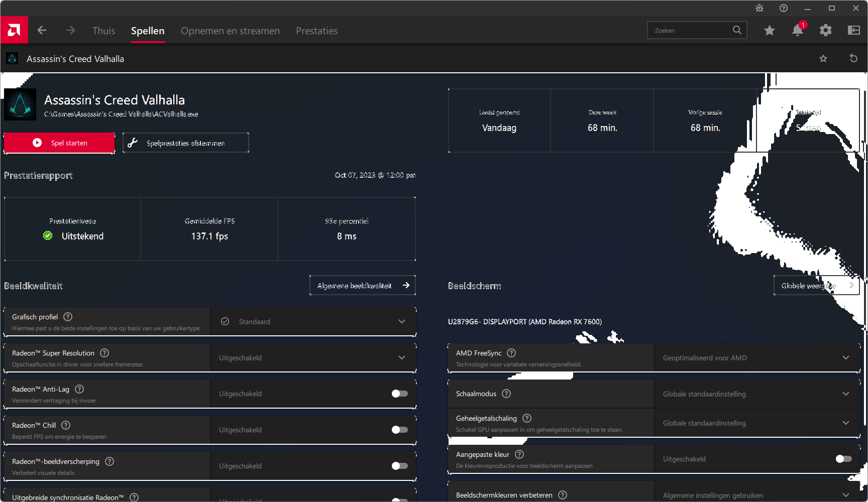Reset game profile with the refresh icon
The image size is (868, 502).
tap(853, 58)
